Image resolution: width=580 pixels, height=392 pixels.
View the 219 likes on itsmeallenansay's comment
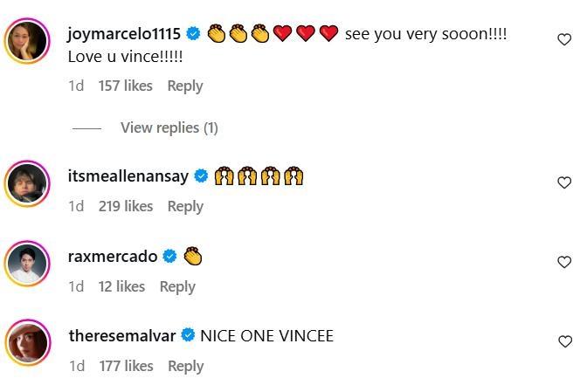point(126,206)
